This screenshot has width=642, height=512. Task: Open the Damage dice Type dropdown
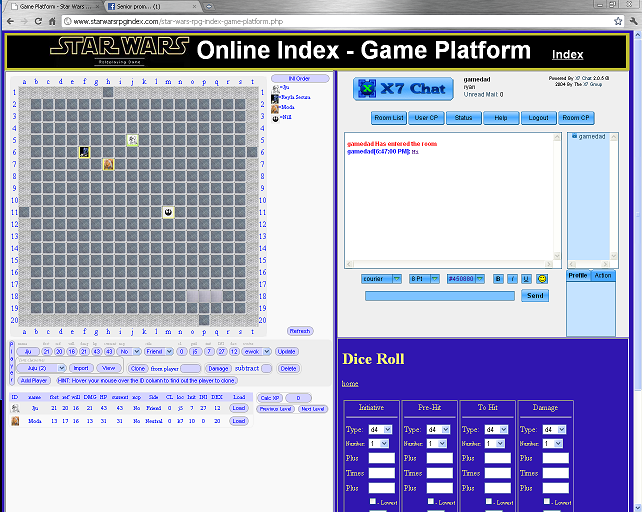[x=554, y=429]
